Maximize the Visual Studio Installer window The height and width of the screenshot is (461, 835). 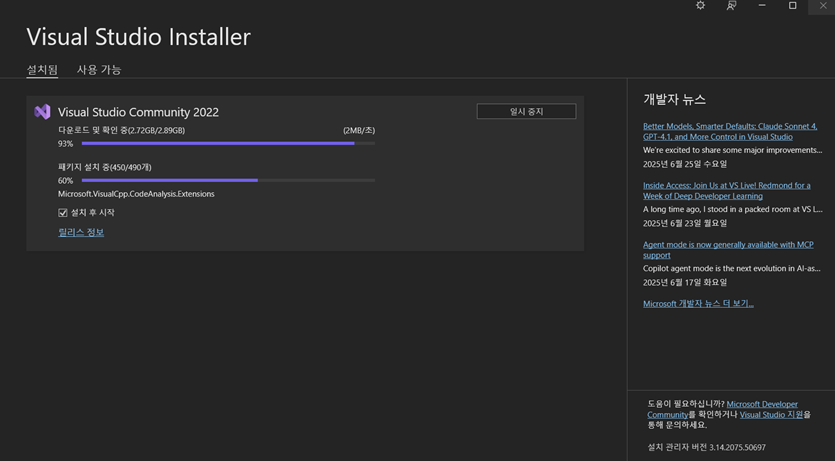792,5
